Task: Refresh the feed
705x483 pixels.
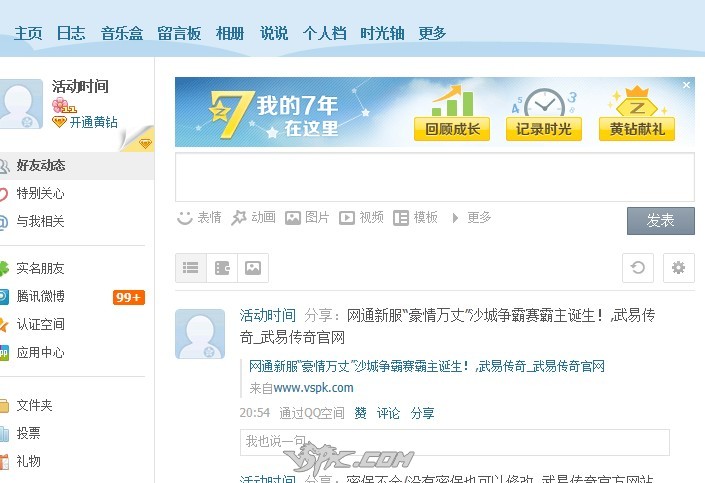Action: tap(638, 268)
